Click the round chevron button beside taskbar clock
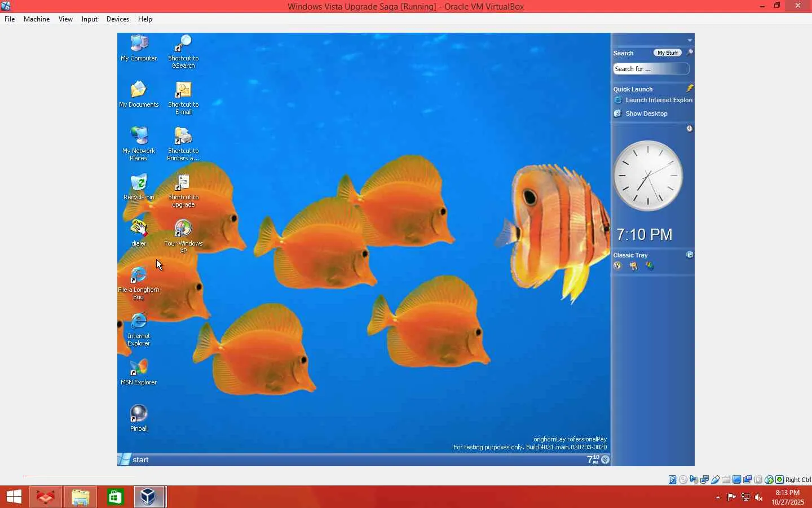 (x=605, y=459)
